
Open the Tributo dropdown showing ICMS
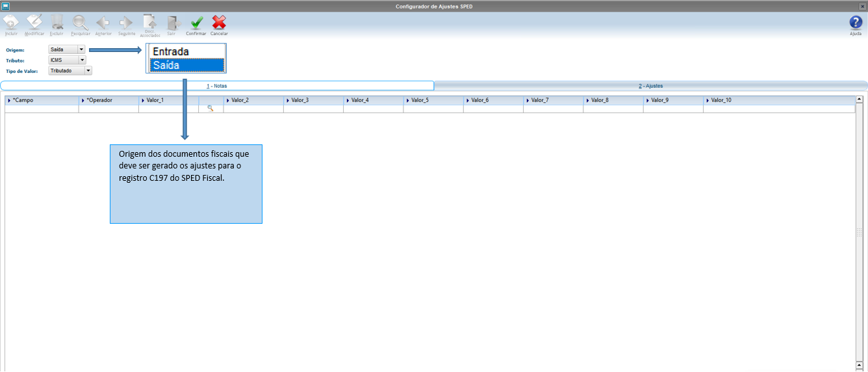coord(67,60)
